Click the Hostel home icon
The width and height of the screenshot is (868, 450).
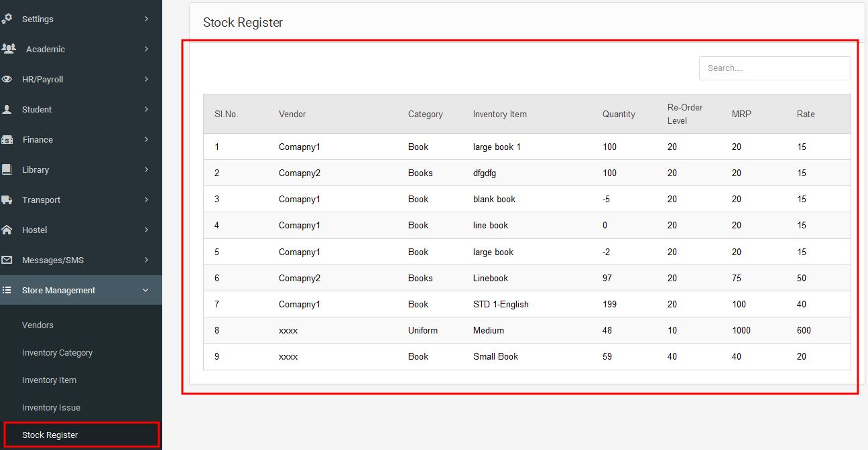[x=7, y=230]
